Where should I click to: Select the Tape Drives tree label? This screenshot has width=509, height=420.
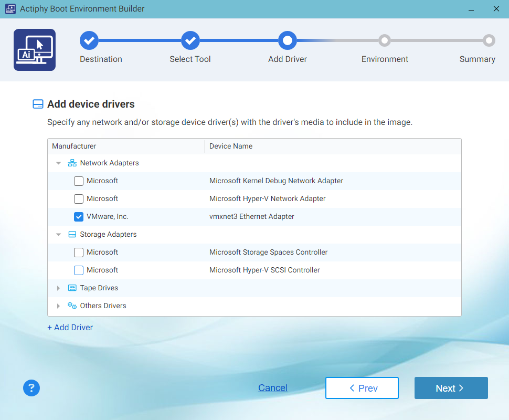[99, 288]
